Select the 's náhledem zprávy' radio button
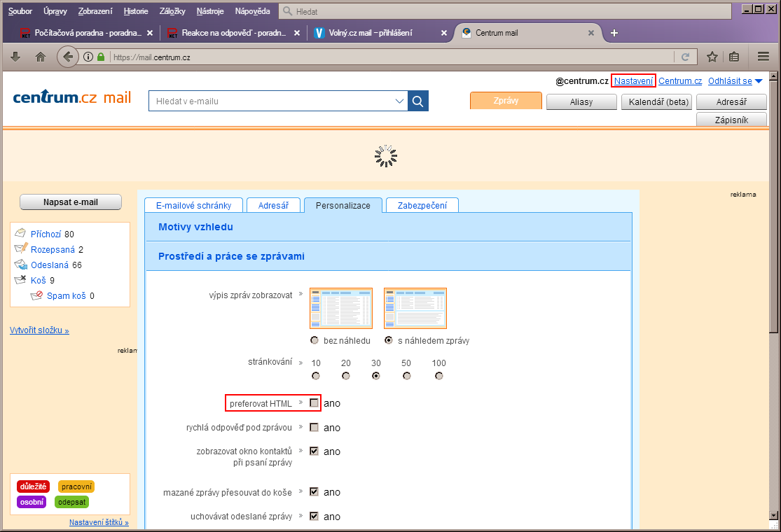 pyautogui.click(x=389, y=340)
